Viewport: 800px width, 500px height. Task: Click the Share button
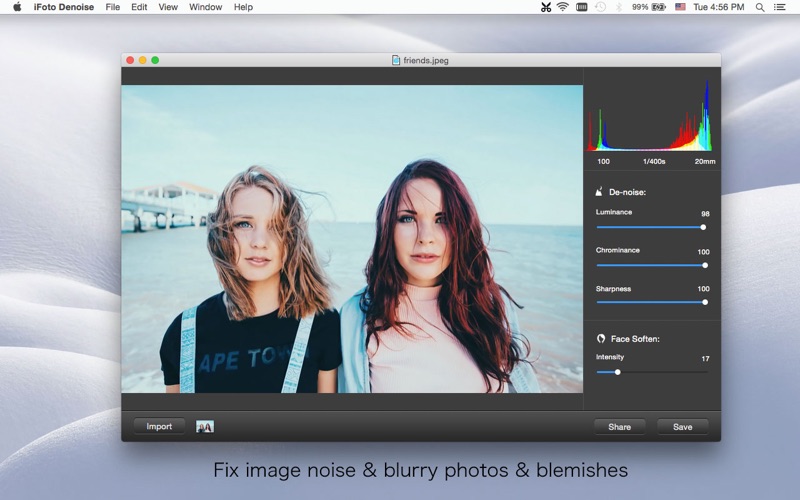[619, 427]
